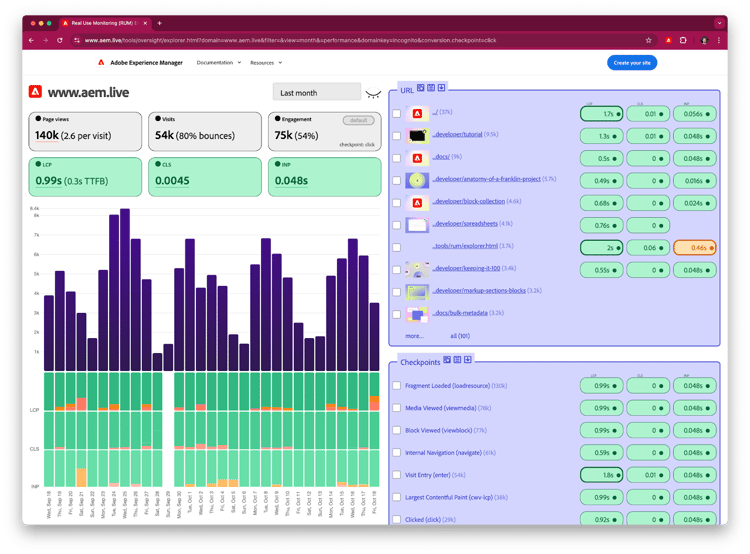
Task: Open a new browser tab
Action: pos(159,23)
